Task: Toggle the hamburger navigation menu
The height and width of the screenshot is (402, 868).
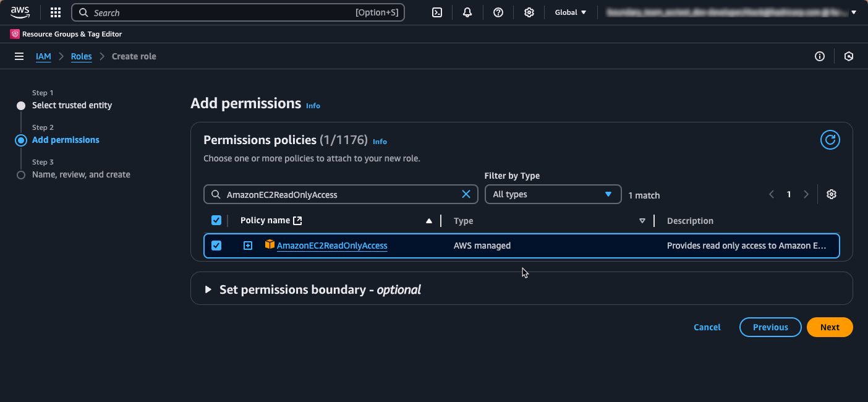Action: (x=19, y=56)
